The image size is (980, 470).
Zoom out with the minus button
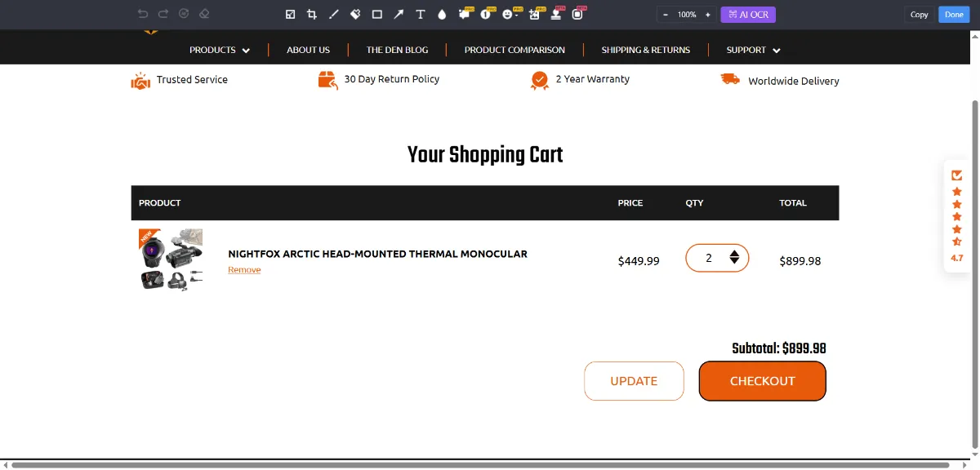pos(666,15)
